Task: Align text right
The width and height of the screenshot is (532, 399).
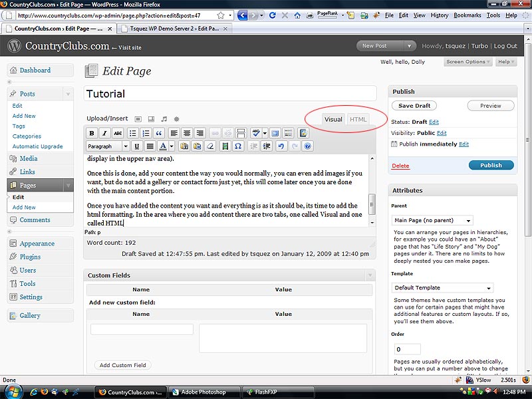Action: [x=200, y=134]
